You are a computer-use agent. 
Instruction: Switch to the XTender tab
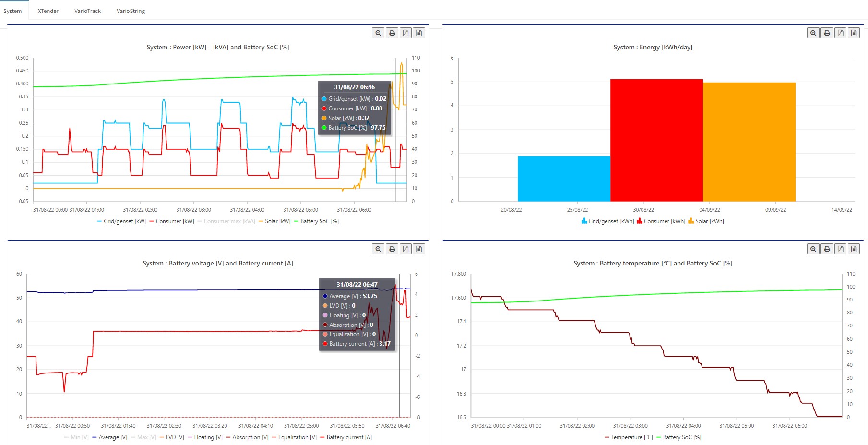48,11
